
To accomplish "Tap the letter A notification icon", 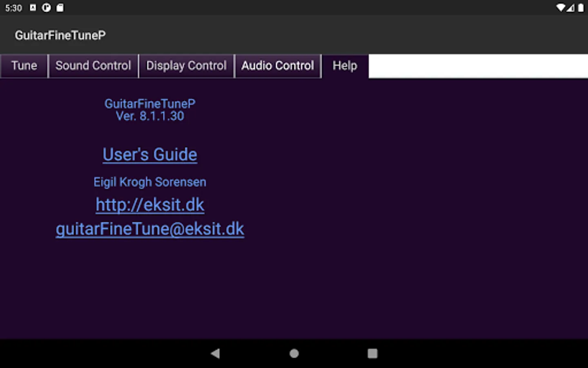I will [33, 8].
